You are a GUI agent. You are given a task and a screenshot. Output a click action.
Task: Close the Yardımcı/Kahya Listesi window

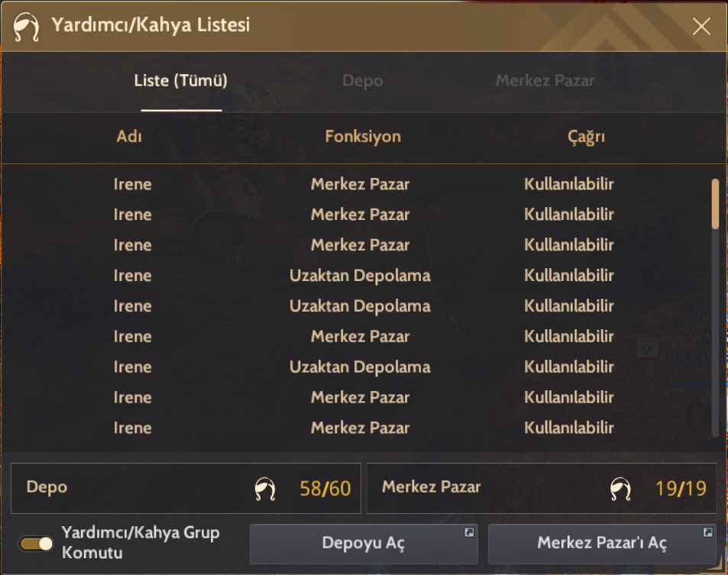[701, 27]
